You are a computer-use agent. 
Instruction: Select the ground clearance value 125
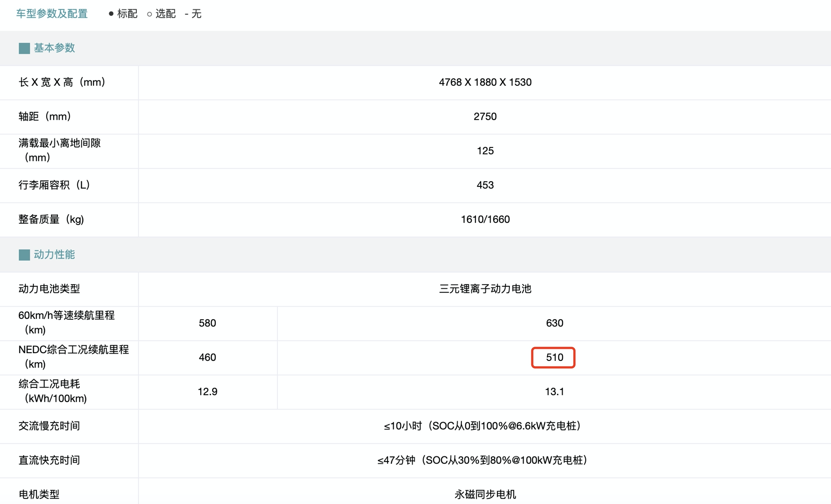coord(485,151)
